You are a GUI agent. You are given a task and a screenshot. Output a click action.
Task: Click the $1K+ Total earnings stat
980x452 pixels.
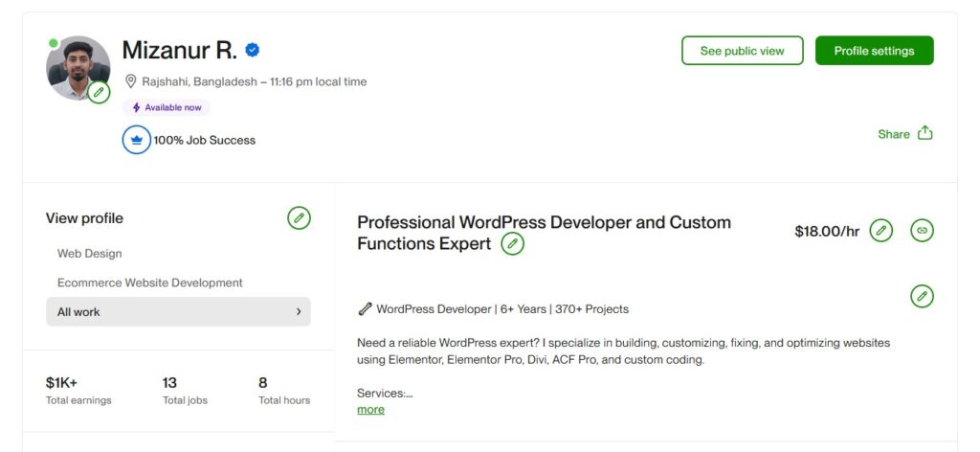pyautogui.click(x=78, y=391)
